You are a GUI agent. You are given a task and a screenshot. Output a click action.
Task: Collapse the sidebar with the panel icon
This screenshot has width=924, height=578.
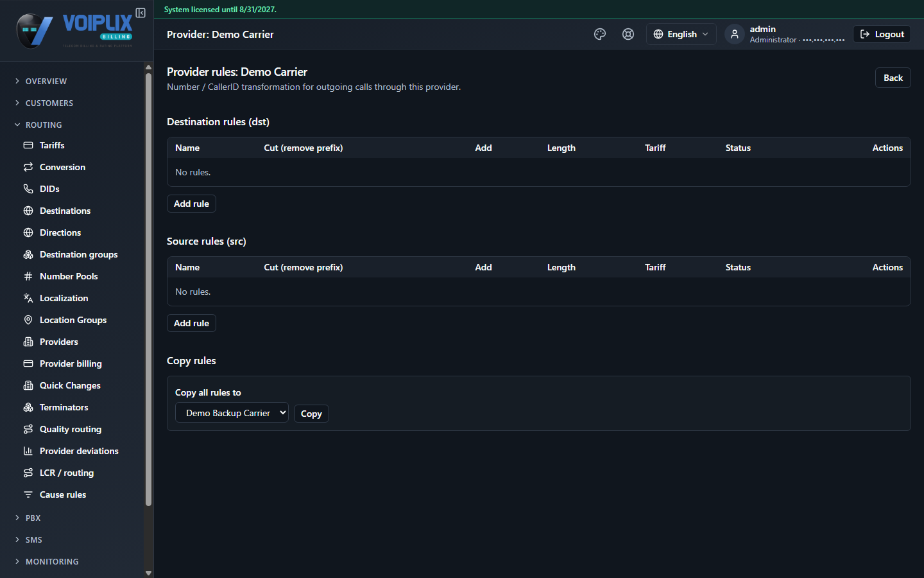pyautogui.click(x=141, y=13)
